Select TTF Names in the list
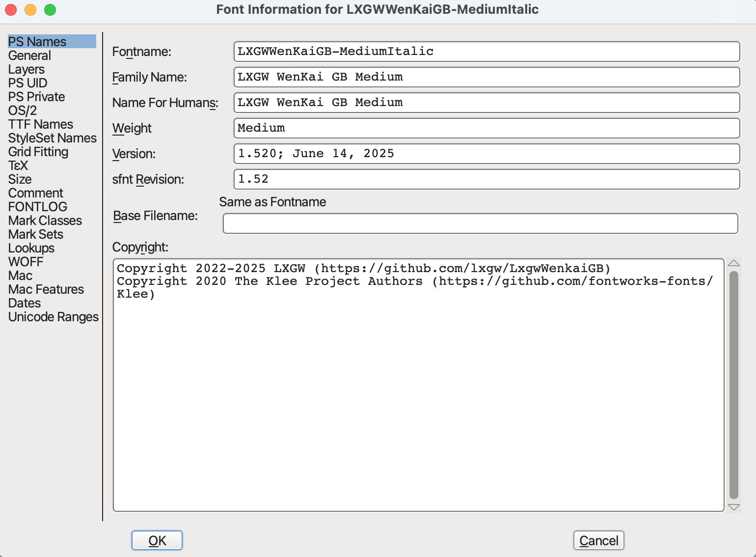The image size is (756, 557). (41, 124)
